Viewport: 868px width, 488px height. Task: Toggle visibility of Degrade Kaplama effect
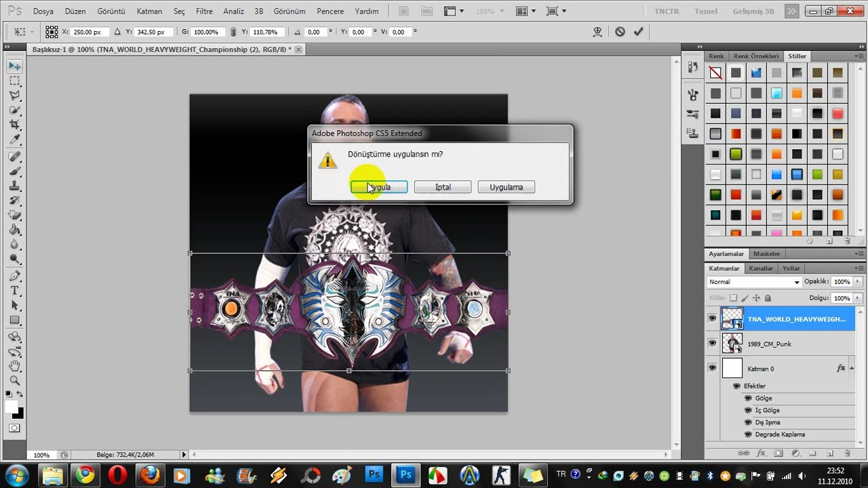[749, 434]
